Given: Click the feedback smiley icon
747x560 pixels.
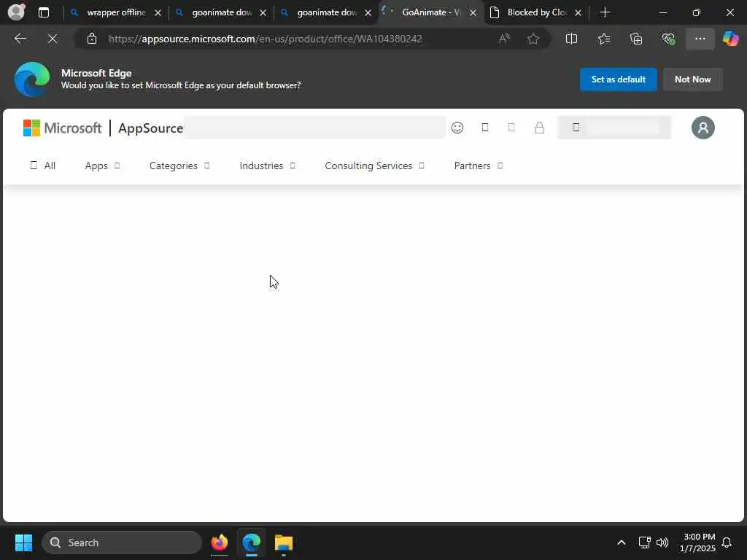Looking at the screenshot, I should pos(457,128).
